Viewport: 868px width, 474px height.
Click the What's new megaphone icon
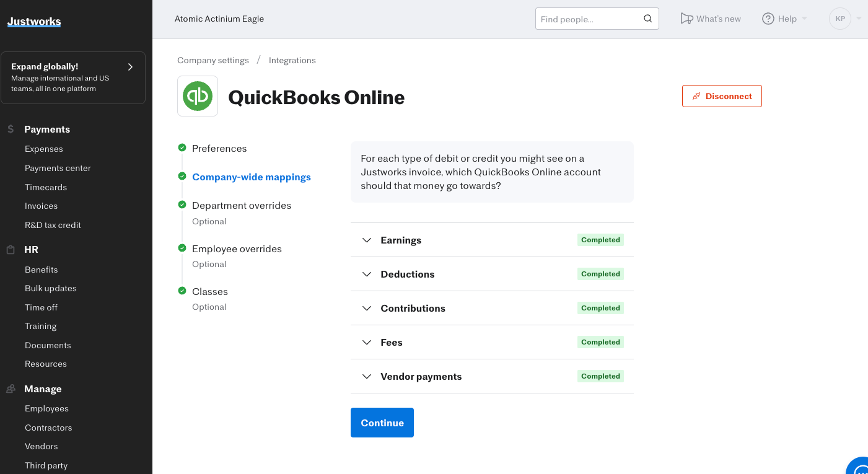pos(686,19)
